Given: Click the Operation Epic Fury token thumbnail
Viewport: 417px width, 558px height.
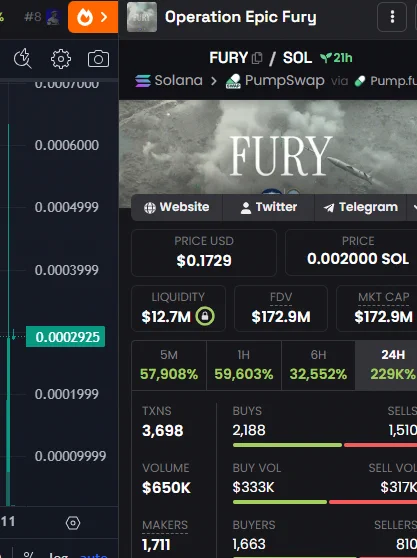Looking at the screenshot, I should pyautogui.click(x=142, y=17).
